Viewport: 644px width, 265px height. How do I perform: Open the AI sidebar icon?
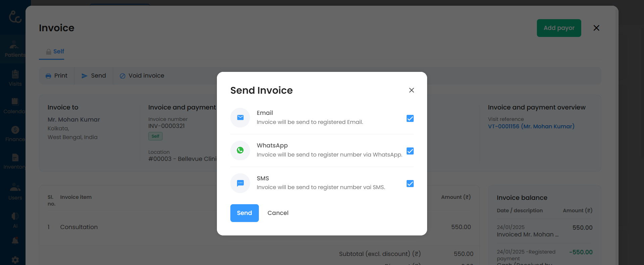tap(15, 220)
